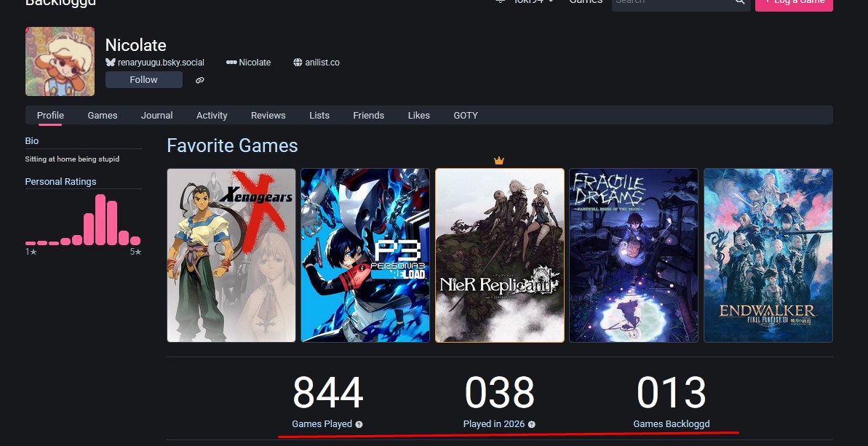Click bio text 'Sitting at home being stupid'
868x446 pixels.
72,159
